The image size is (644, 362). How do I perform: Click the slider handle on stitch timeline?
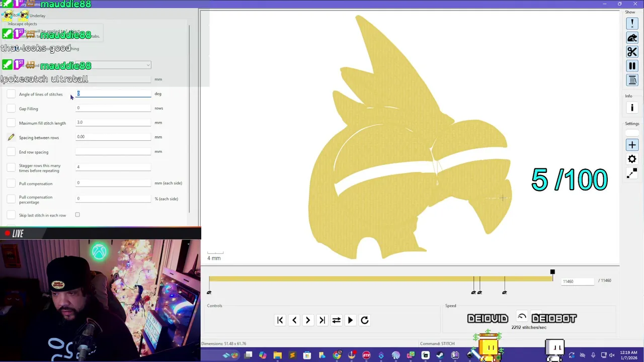552,272
